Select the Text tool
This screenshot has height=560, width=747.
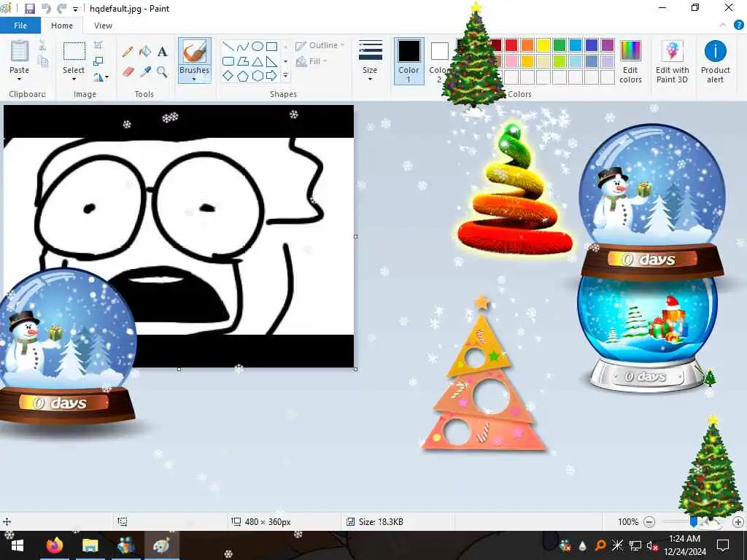coord(163,52)
